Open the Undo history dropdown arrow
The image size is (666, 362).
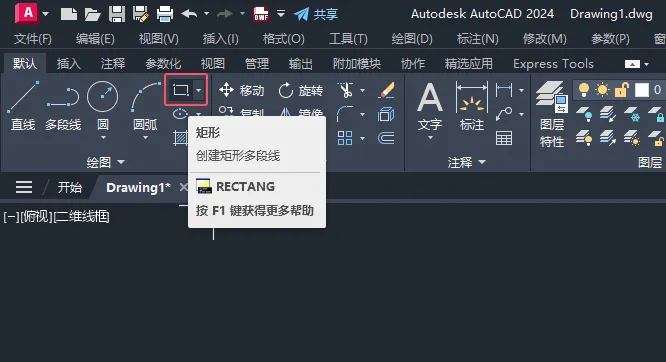pos(206,14)
